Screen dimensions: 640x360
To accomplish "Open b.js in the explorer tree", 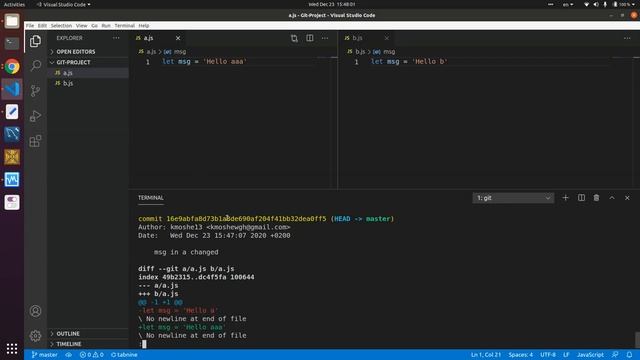I will [x=88, y=83].
